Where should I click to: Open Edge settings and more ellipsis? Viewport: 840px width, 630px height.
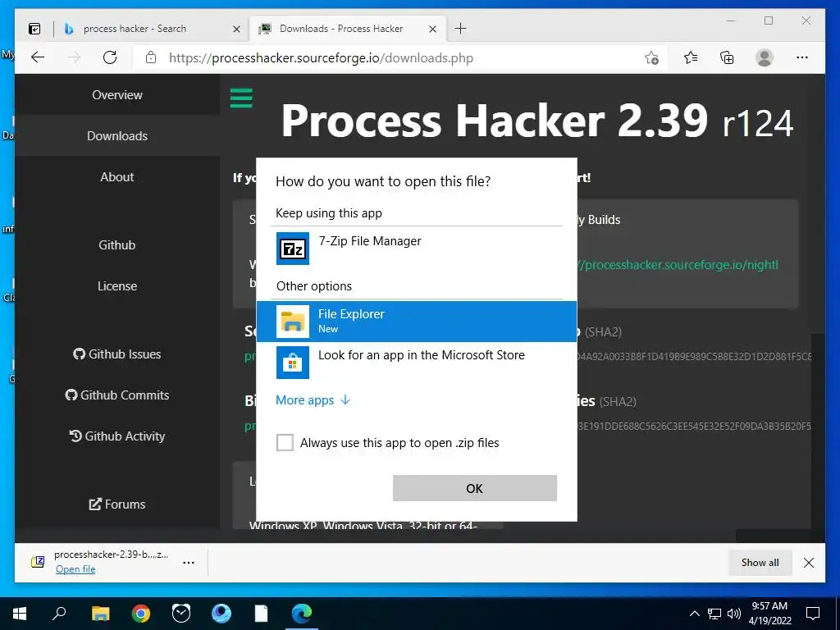(x=802, y=57)
